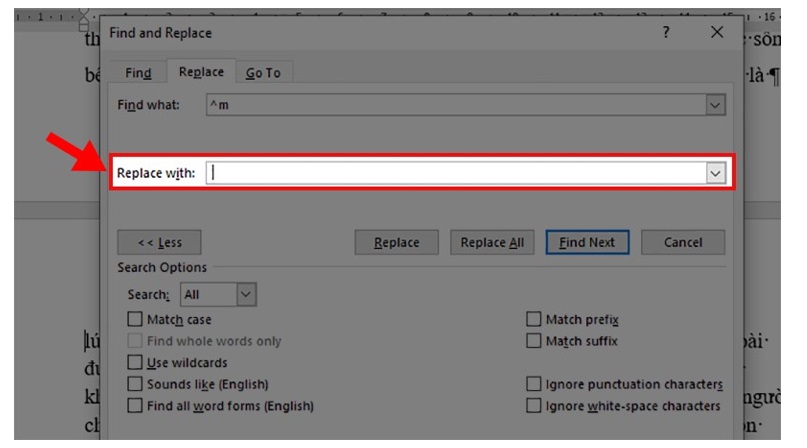Viewport: 807px width, 448px height.
Task: Expand the Find what history dropdown
Action: 714,105
